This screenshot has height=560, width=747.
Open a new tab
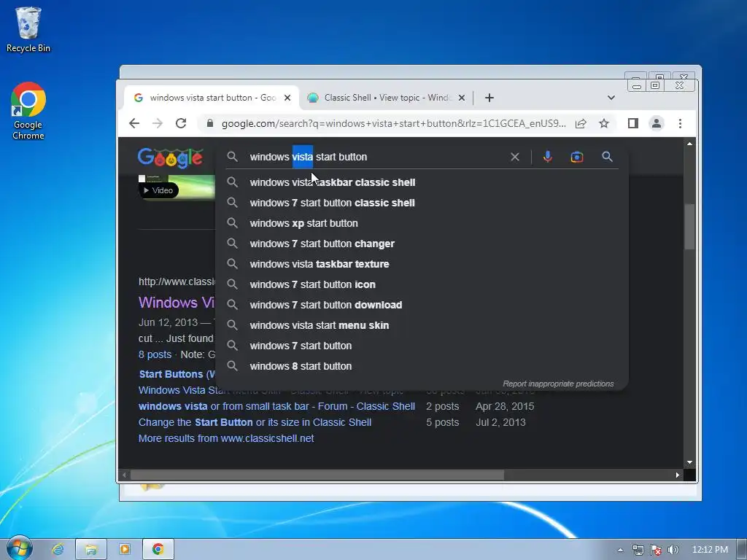coord(489,98)
